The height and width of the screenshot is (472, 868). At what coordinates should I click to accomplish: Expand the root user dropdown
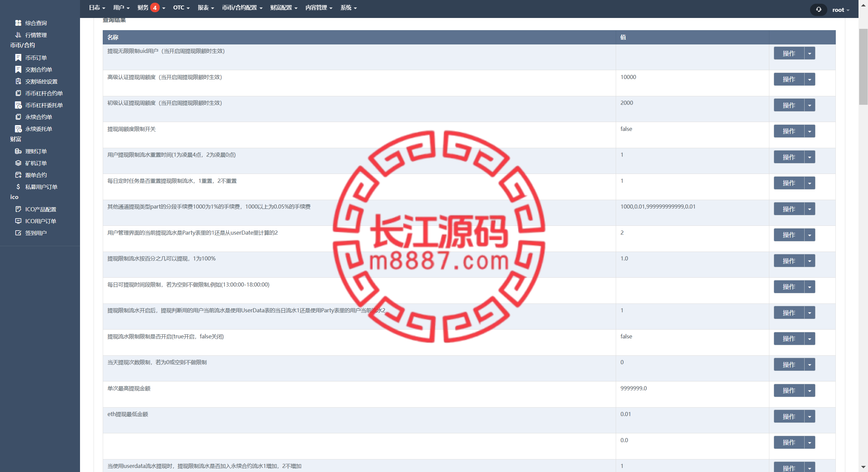841,10
